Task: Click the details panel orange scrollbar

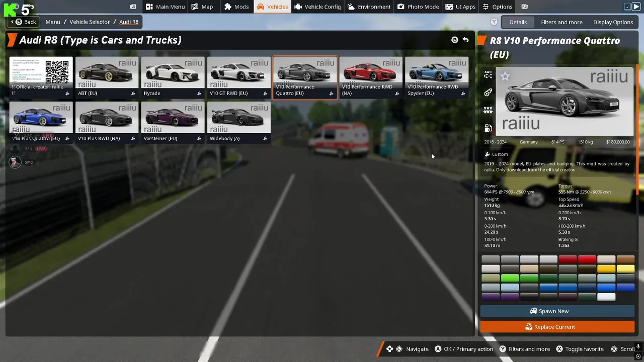Action: 637,130
